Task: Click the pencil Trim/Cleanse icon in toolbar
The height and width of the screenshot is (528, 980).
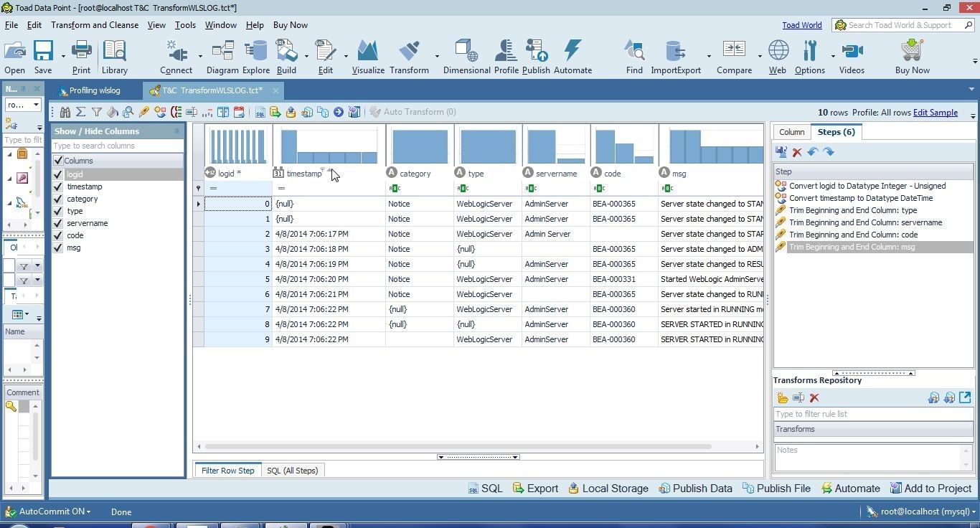Action: [144, 112]
